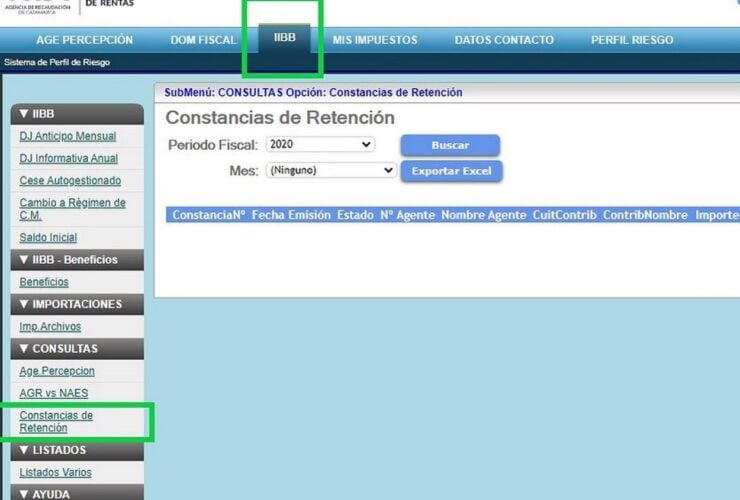Expand the Mes dropdown
Viewport: 740px width, 500px height.
click(331, 171)
